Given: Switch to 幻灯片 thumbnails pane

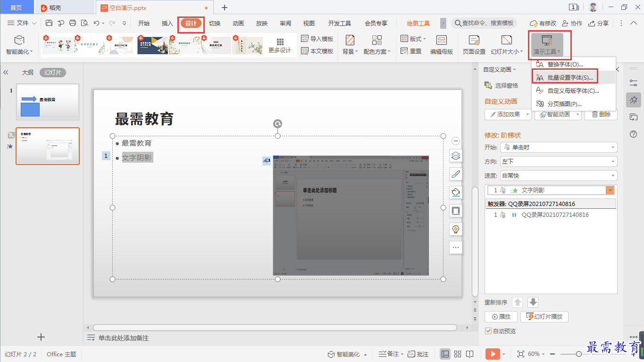Looking at the screenshot, I should 53,73.
